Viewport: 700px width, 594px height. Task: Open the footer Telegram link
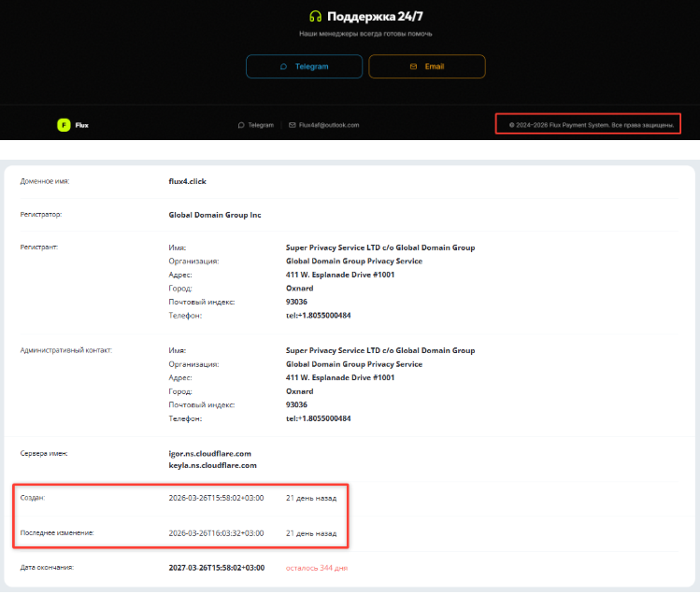pyautogui.click(x=261, y=125)
